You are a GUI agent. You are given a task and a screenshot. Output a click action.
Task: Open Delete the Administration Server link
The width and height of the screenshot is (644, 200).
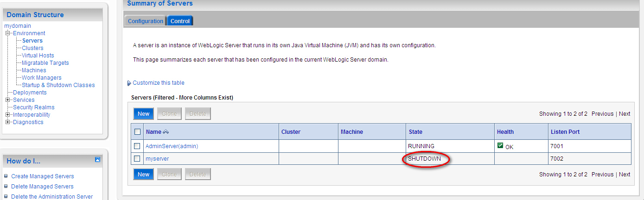[x=52, y=197]
